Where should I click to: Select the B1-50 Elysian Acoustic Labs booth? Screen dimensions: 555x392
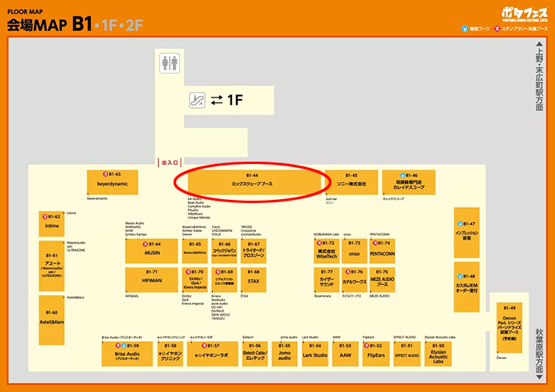coord(439,354)
